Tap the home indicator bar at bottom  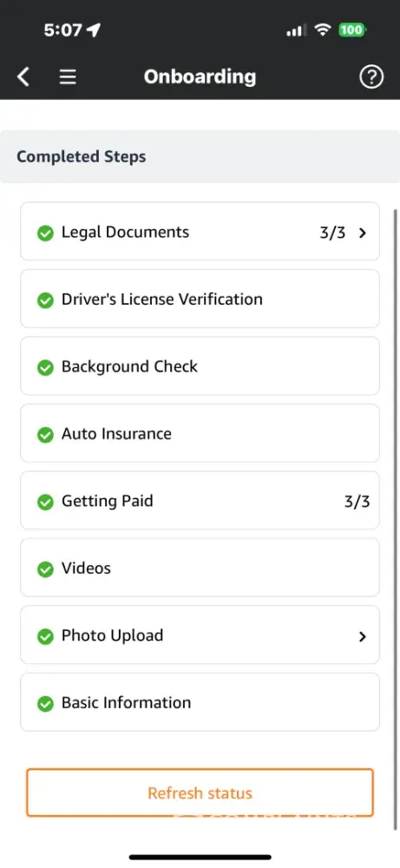click(200, 857)
